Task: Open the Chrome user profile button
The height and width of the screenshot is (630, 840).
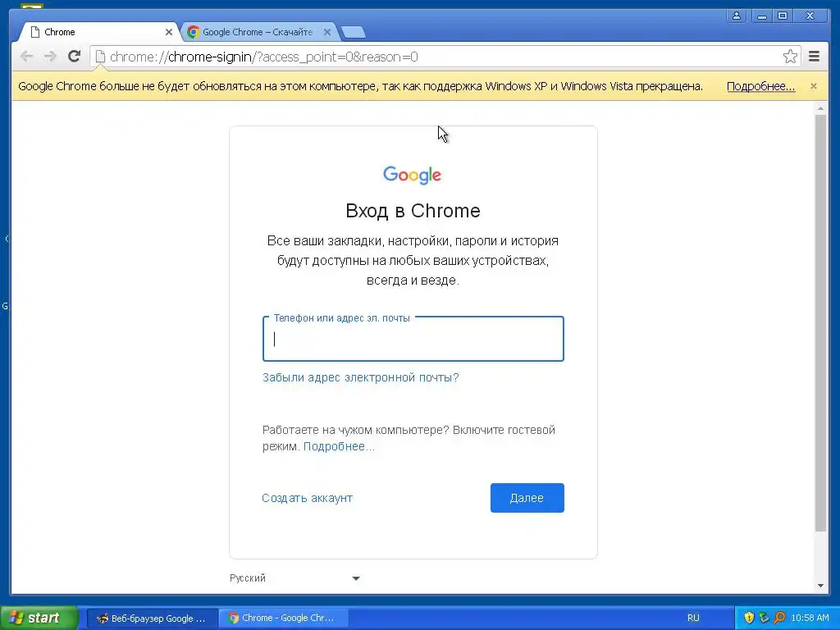Action: point(737,16)
